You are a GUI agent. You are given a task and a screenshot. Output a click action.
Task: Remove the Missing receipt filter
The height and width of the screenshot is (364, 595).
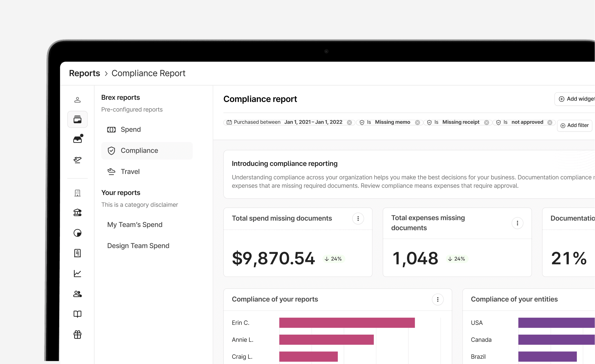(486, 122)
